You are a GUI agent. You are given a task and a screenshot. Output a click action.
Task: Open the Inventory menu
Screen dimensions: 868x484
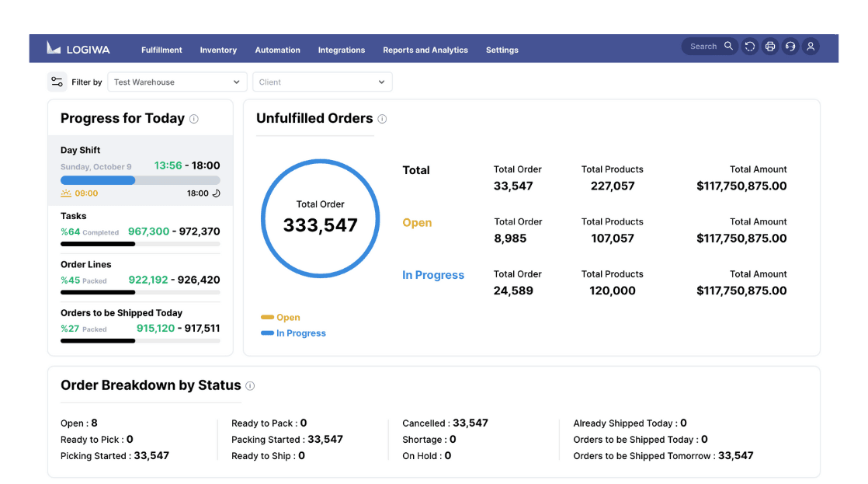(x=218, y=50)
